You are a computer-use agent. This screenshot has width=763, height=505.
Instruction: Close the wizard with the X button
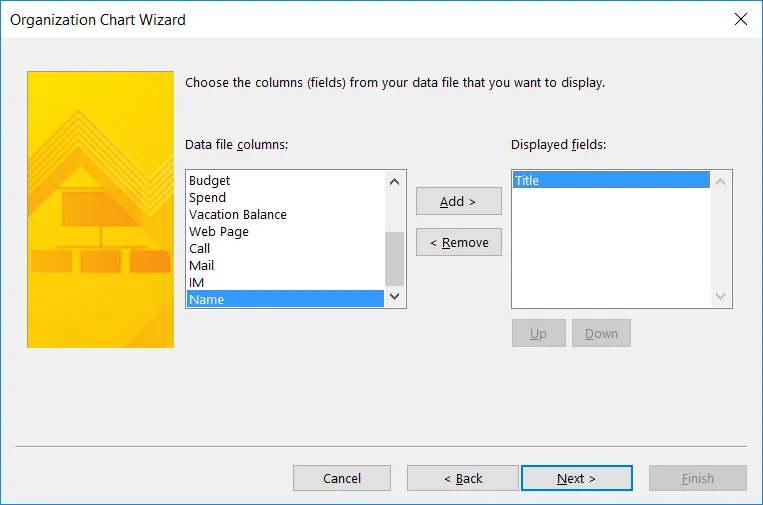tap(741, 19)
